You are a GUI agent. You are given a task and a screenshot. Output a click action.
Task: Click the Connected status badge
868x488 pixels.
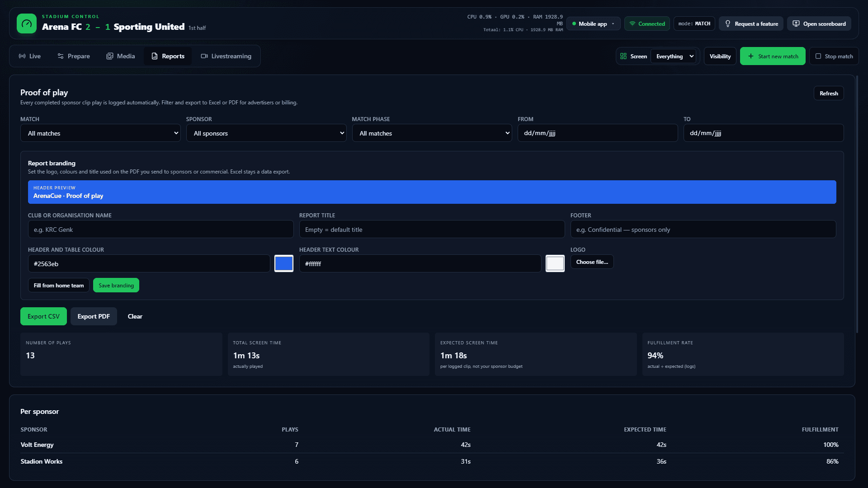[647, 23]
